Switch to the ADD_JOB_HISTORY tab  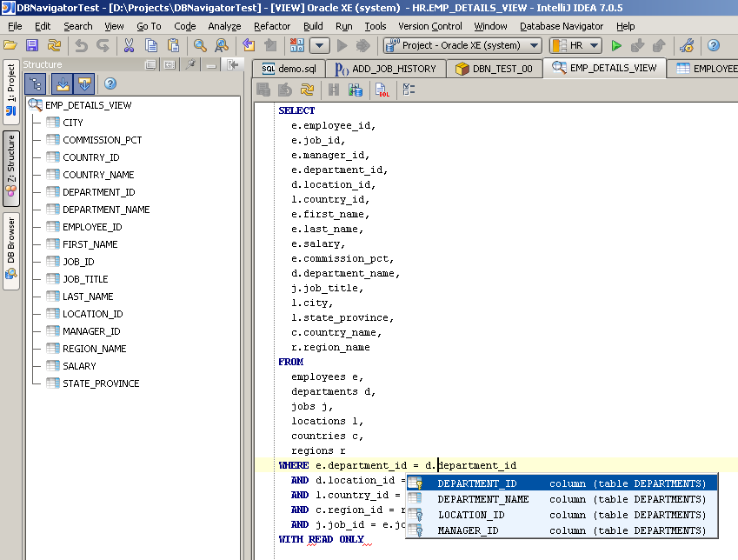coord(385,69)
